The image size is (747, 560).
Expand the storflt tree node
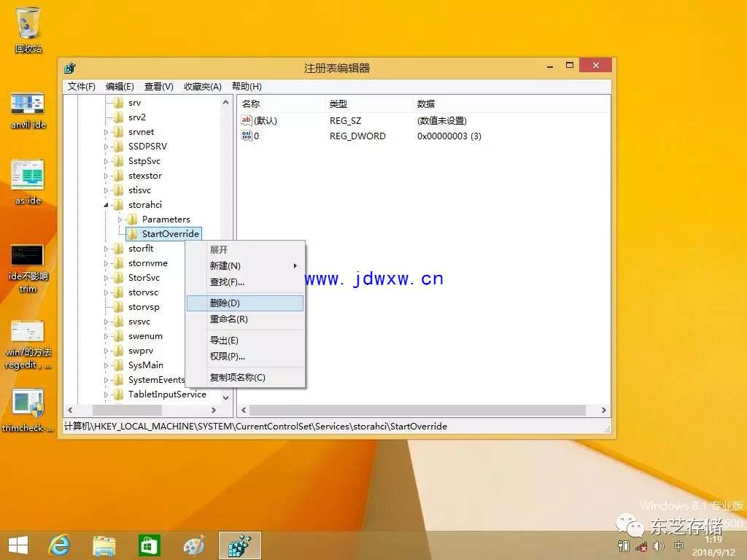pyautogui.click(x=106, y=249)
